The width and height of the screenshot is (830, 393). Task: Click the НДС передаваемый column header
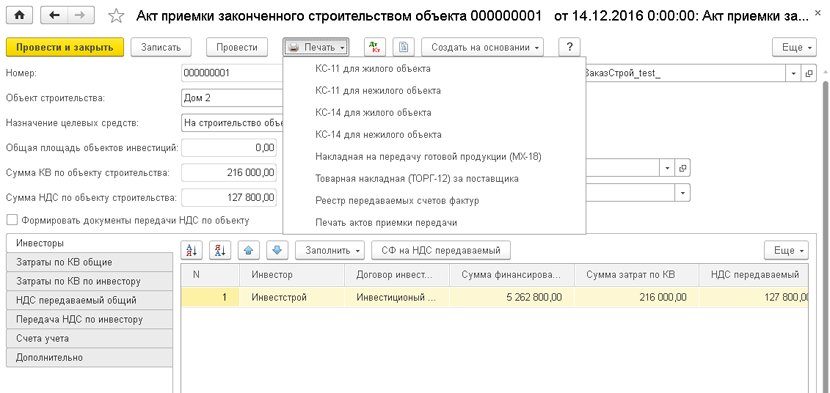753,275
